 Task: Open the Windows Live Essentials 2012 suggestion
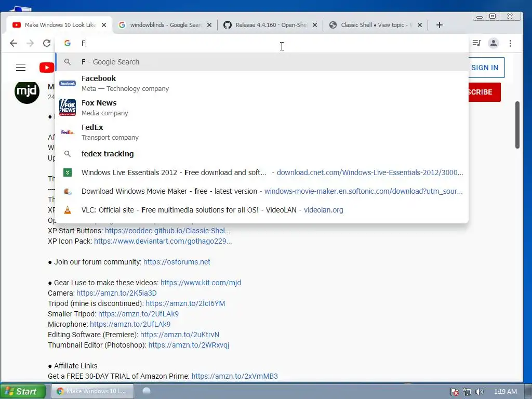point(262,172)
